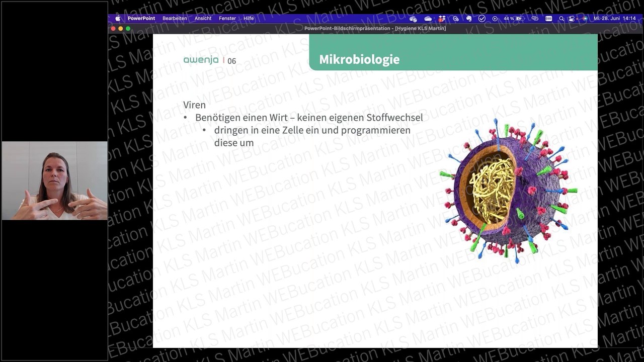644x362 pixels.
Task: Open Spotlight search magnifier
Action: [x=561, y=19]
